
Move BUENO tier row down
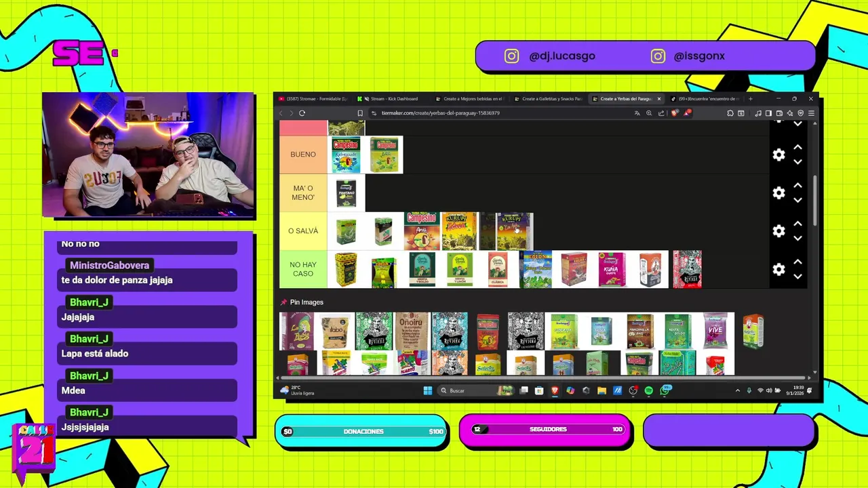click(x=797, y=162)
